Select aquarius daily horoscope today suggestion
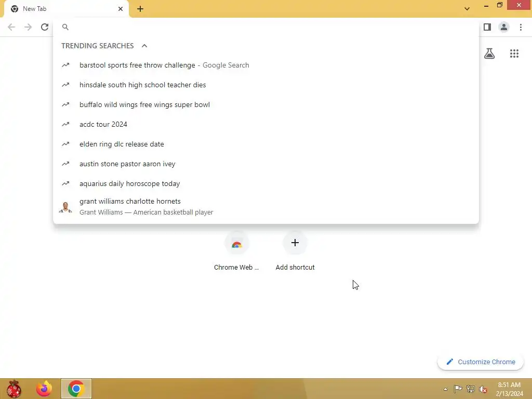The image size is (532, 399). click(x=266, y=183)
